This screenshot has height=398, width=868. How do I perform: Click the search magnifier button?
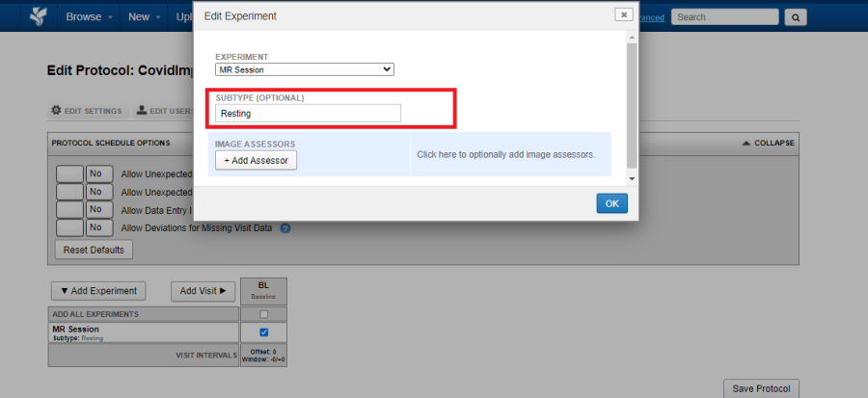point(796,16)
